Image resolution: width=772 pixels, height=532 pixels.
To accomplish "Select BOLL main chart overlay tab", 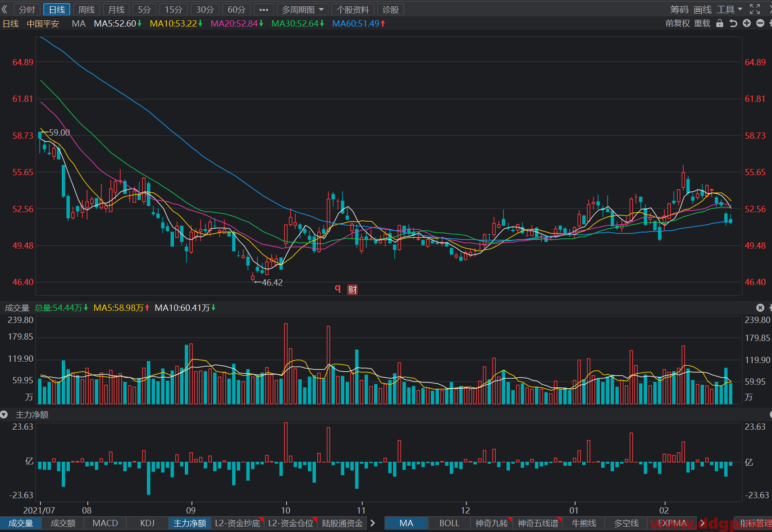I will point(449,523).
